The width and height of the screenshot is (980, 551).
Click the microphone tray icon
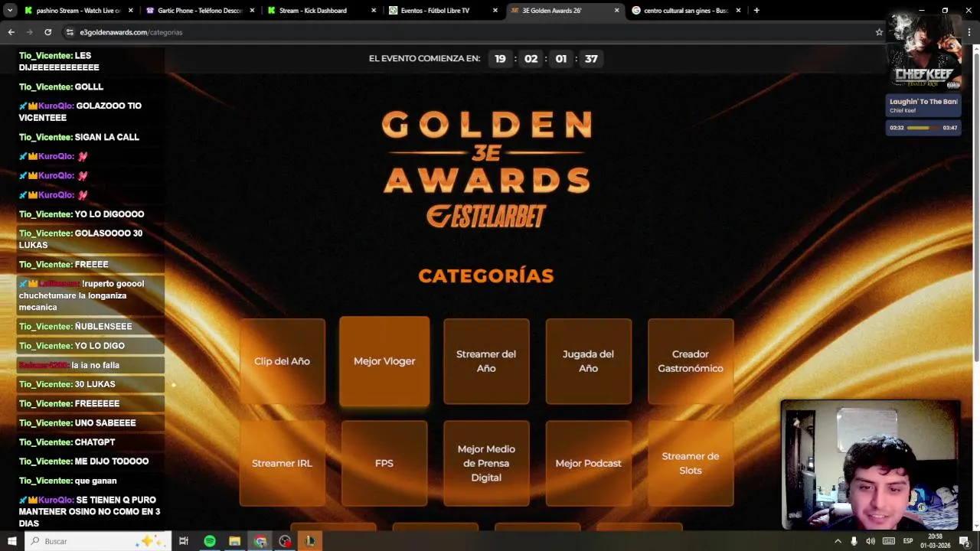pyautogui.click(x=854, y=541)
